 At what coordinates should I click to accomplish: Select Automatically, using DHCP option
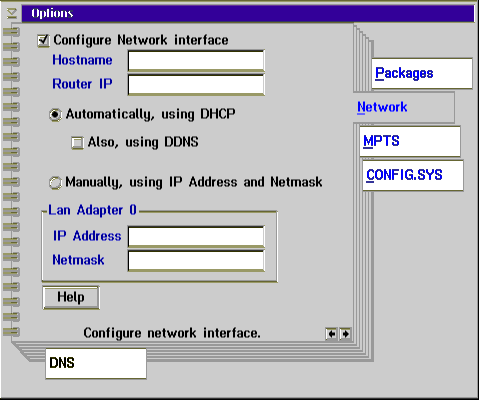click(55, 115)
